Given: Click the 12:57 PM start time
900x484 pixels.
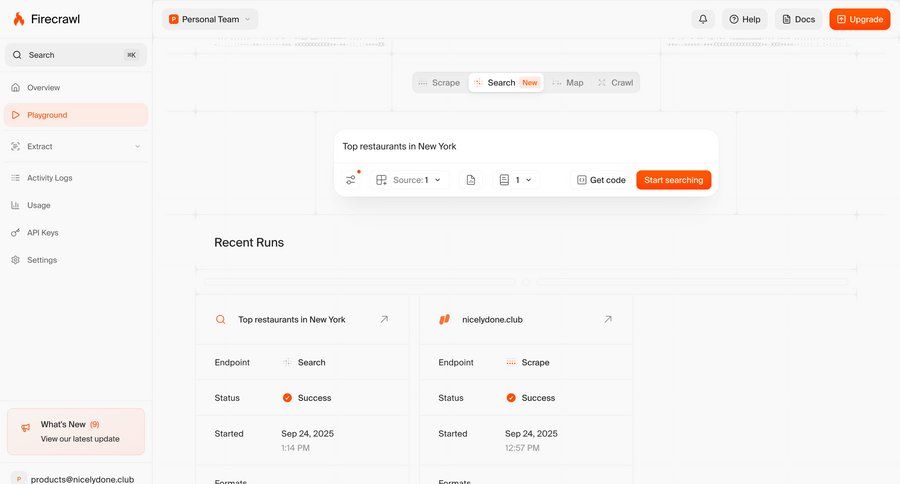Looking at the screenshot, I should point(522,448).
